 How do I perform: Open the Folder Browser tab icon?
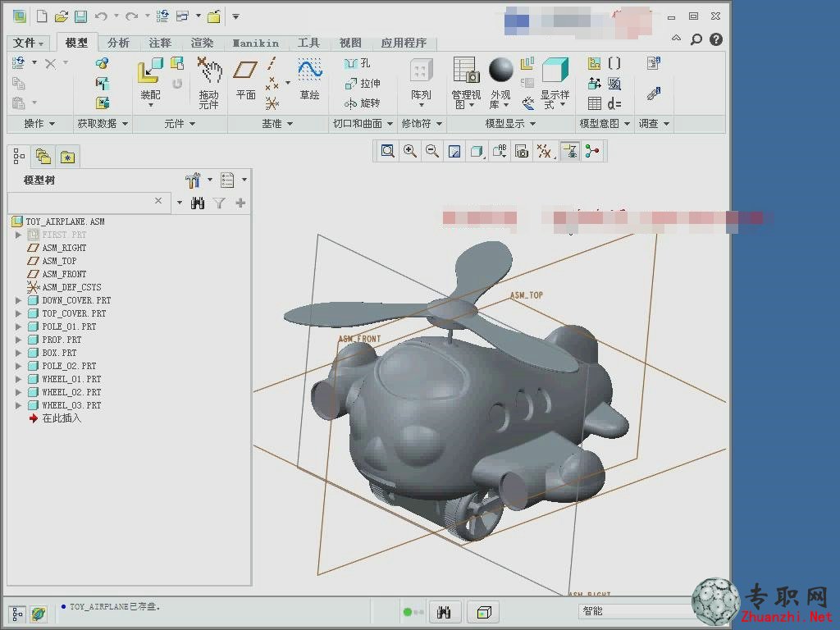pyautogui.click(x=43, y=157)
